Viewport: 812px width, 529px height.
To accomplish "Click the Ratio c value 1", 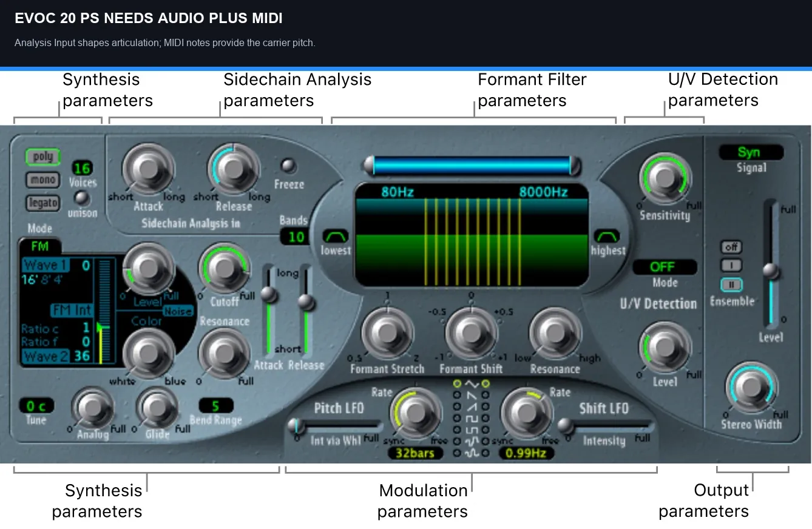I will [86, 328].
